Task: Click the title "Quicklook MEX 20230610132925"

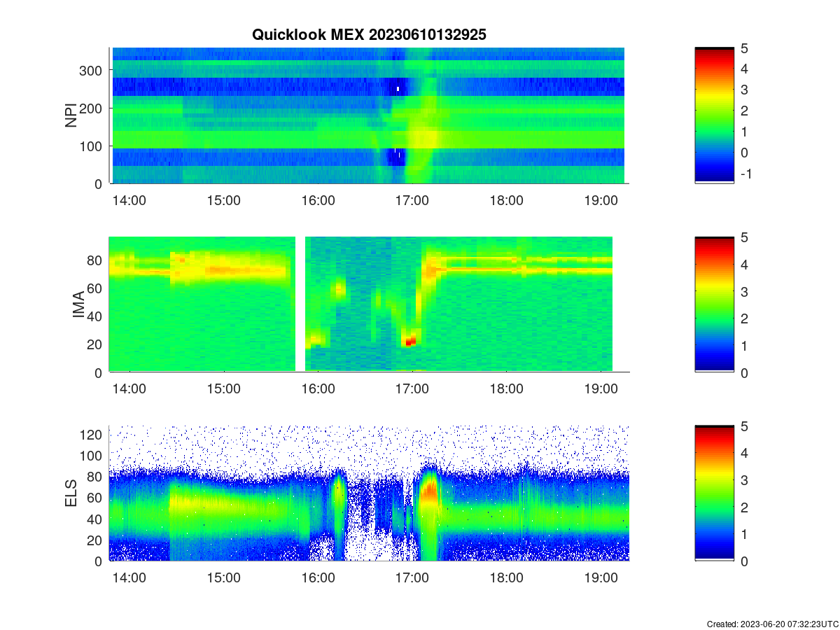Action: 369,35
